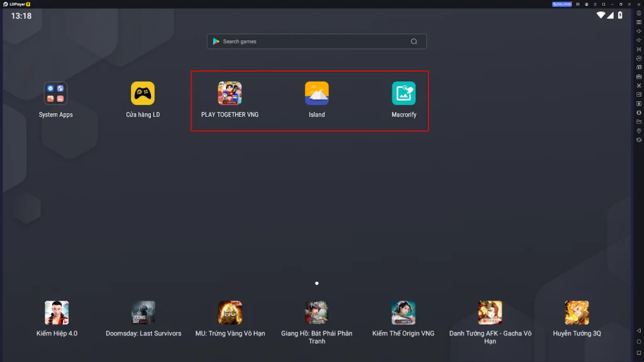Click the shake device icon in sidebar
644x362 pixels.
click(639, 140)
